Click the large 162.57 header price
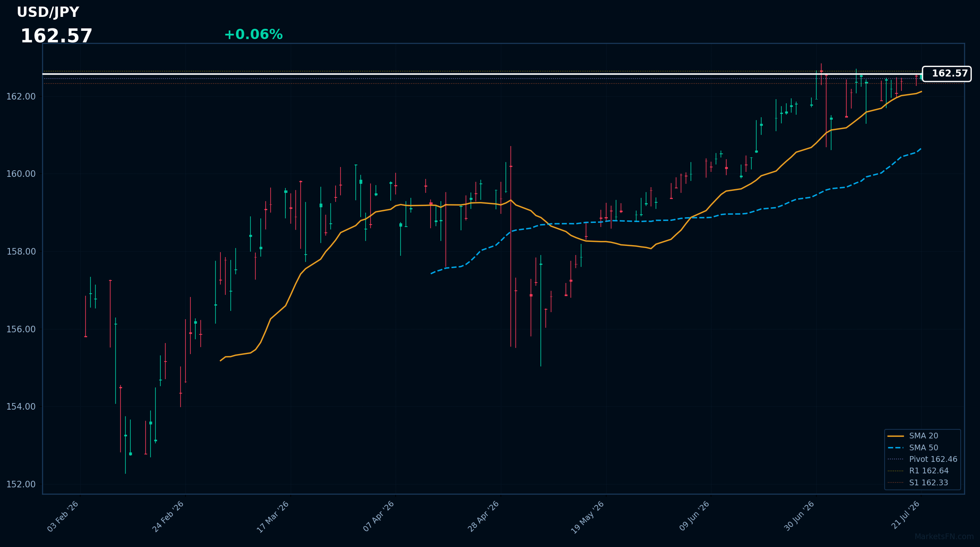 click(x=56, y=36)
